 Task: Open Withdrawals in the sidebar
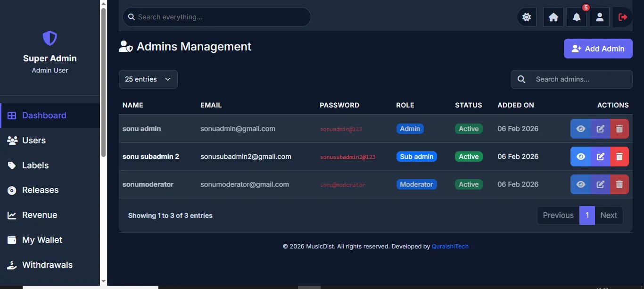50,265
